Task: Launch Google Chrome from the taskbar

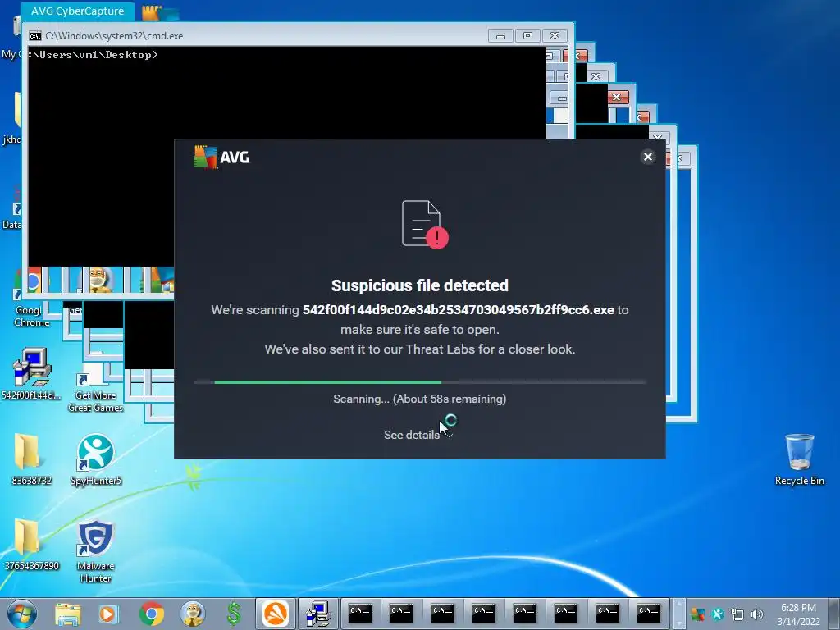Action: [x=152, y=614]
